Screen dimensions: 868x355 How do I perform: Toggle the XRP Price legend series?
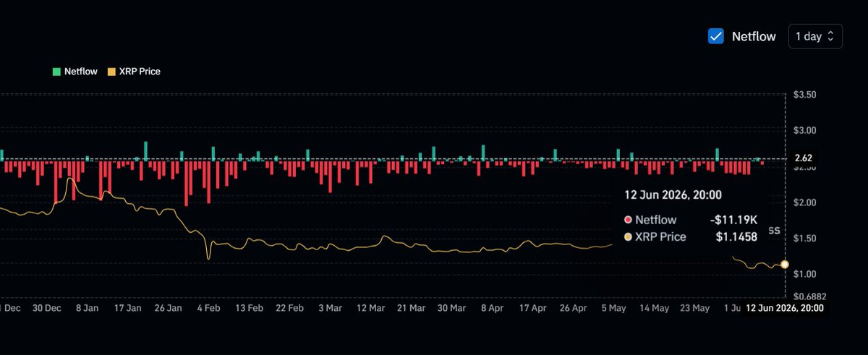coord(134,72)
